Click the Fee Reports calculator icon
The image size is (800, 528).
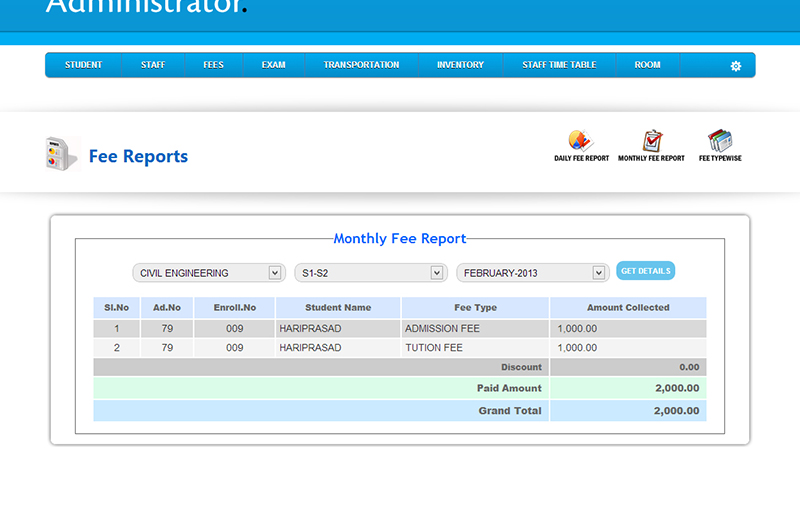[62, 154]
